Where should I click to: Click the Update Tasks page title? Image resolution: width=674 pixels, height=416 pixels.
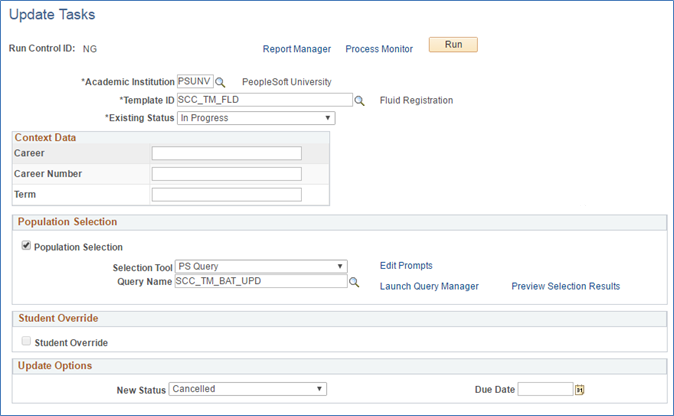coord(52,15)
